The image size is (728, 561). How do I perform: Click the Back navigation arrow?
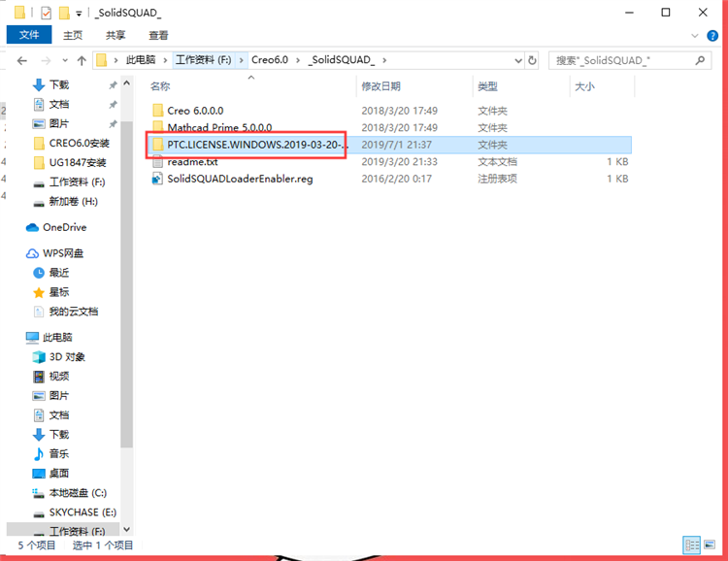(x=21, y=60)
